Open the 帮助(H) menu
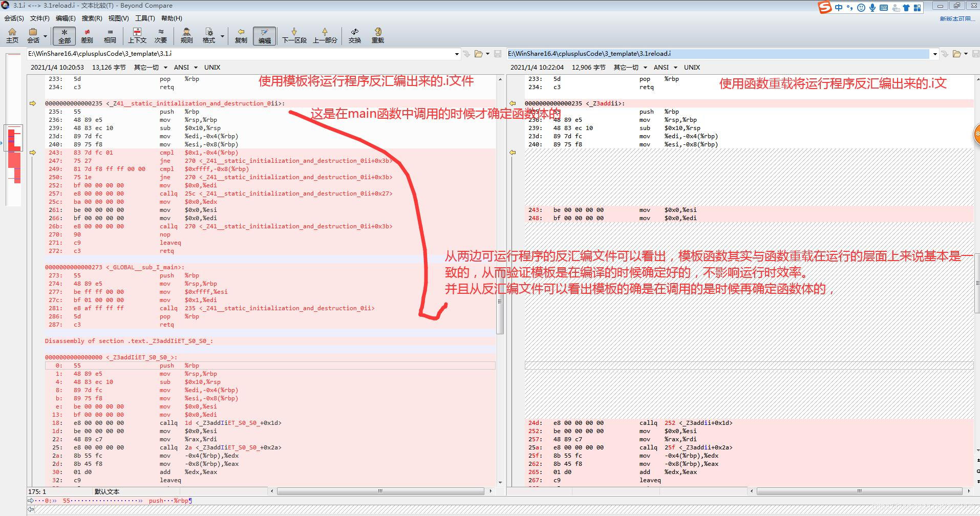 (172, 18)
